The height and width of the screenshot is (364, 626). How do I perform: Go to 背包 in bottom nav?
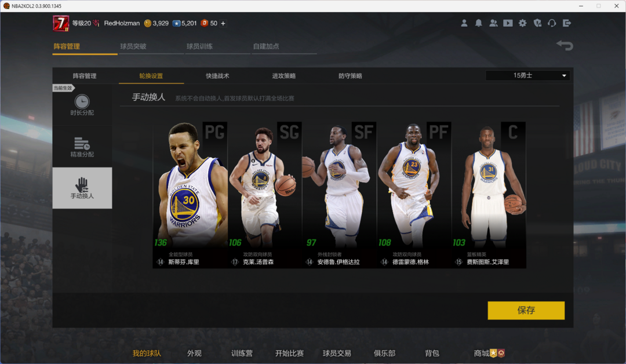click(x=432, y=353)
